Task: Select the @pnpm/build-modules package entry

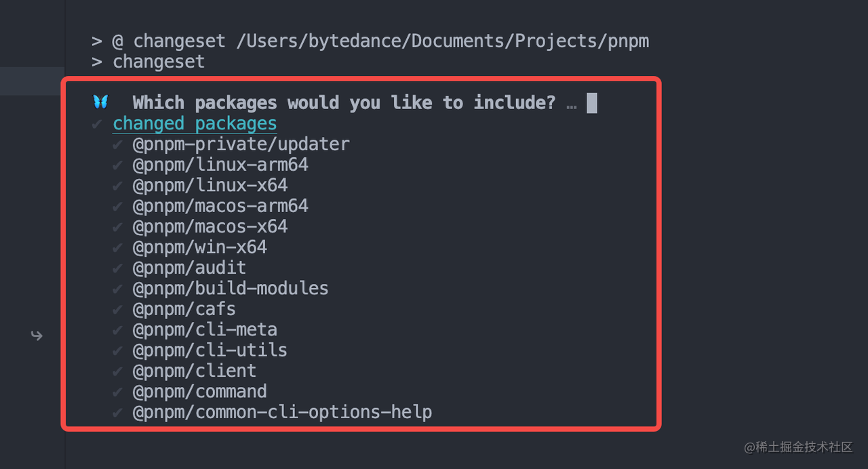Action: coord(231,289)
